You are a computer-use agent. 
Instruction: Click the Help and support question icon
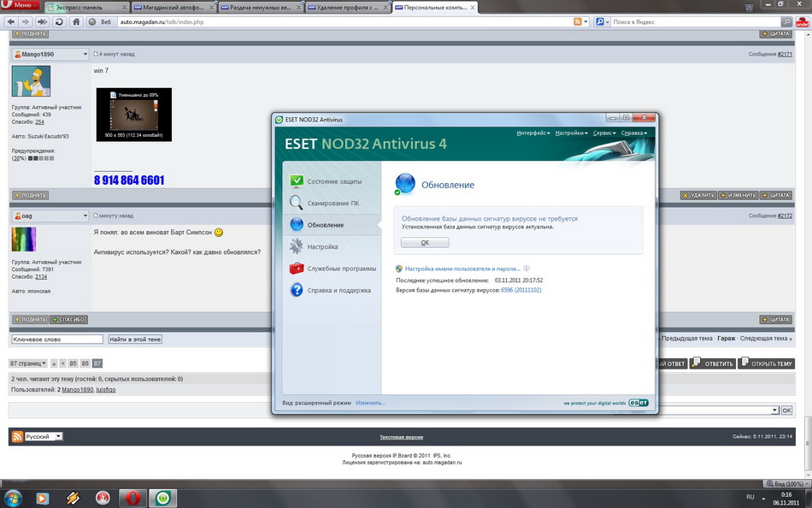coord(297,291)
